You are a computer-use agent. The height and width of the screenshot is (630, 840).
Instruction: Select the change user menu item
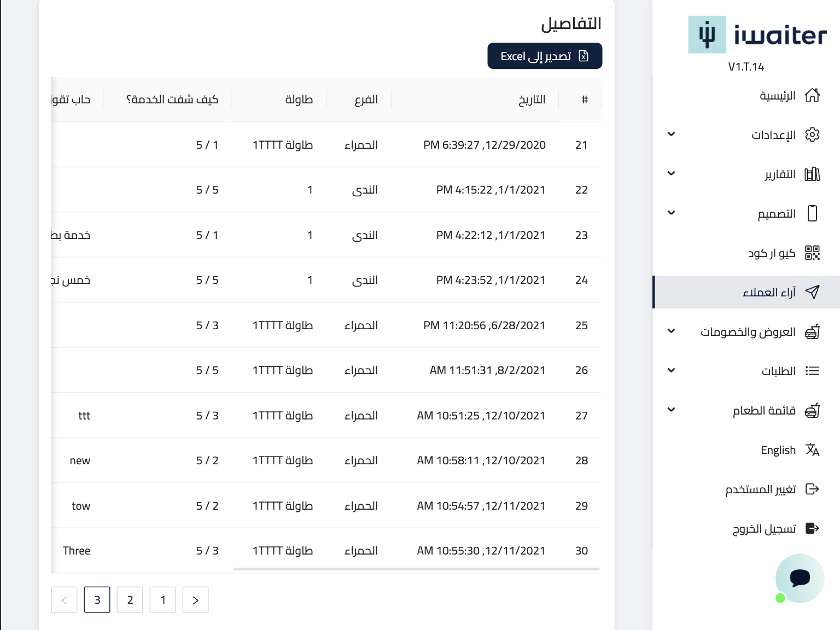pos(761,489)
